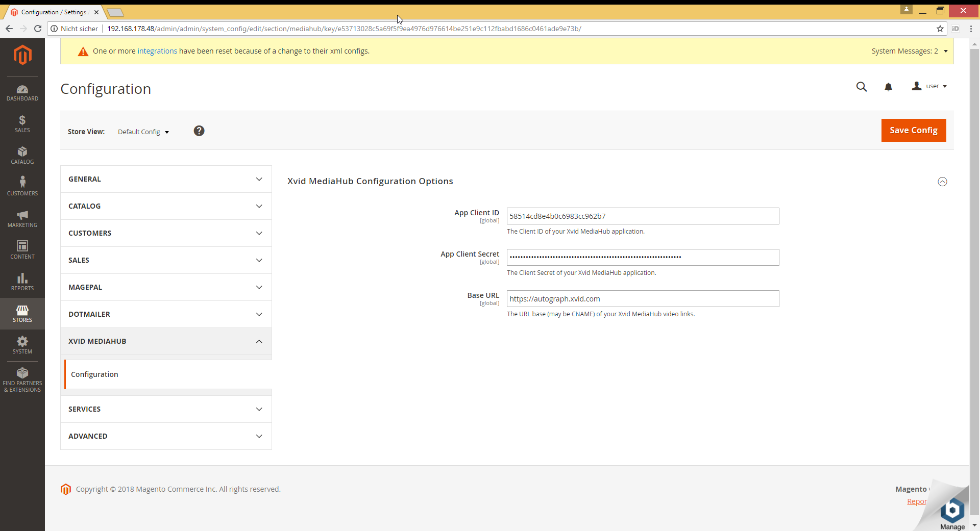Open the Content sidebar menu
Screen dimensions: 980x531
click(x=22, y=250)
